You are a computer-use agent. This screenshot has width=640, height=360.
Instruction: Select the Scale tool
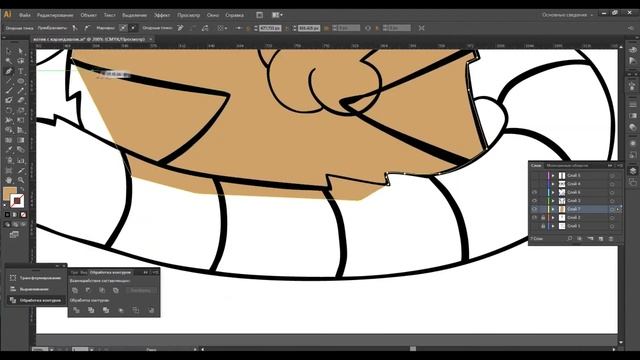[x=20, y=111]
